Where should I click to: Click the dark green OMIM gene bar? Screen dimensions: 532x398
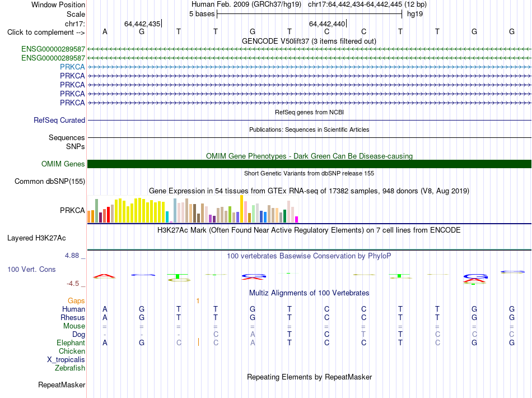[x=309, y=164]
